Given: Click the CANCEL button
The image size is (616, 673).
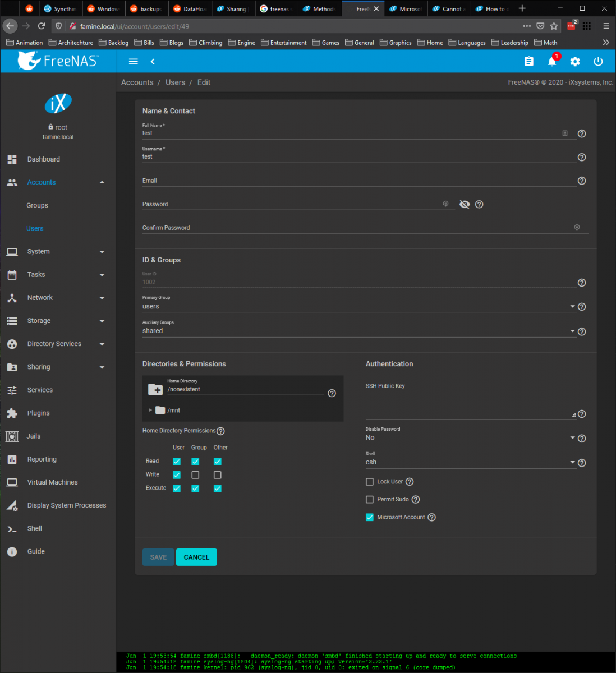Looking at the screenshot, I should coord(196,557).
